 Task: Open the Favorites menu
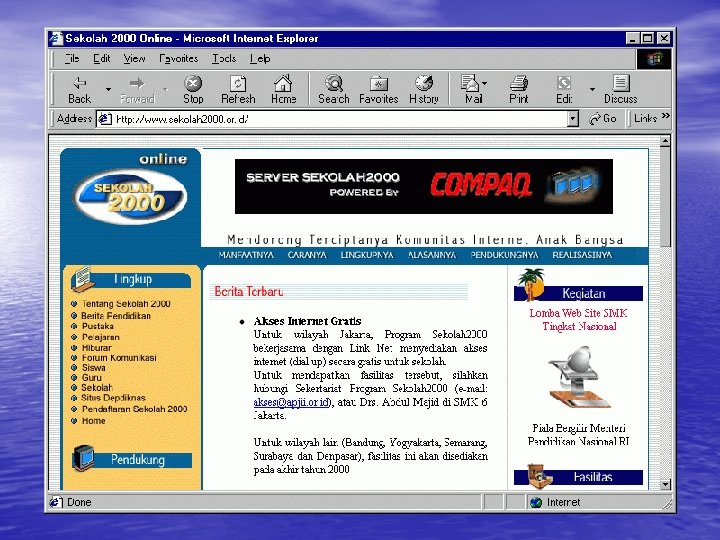(x=178, y=59)
